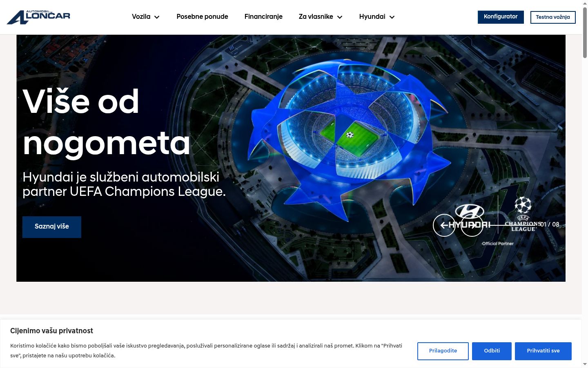The width and height of the screenshot is (588, 368).
Task: Click the UEFA Champions League logo
Action: [523, 215]
